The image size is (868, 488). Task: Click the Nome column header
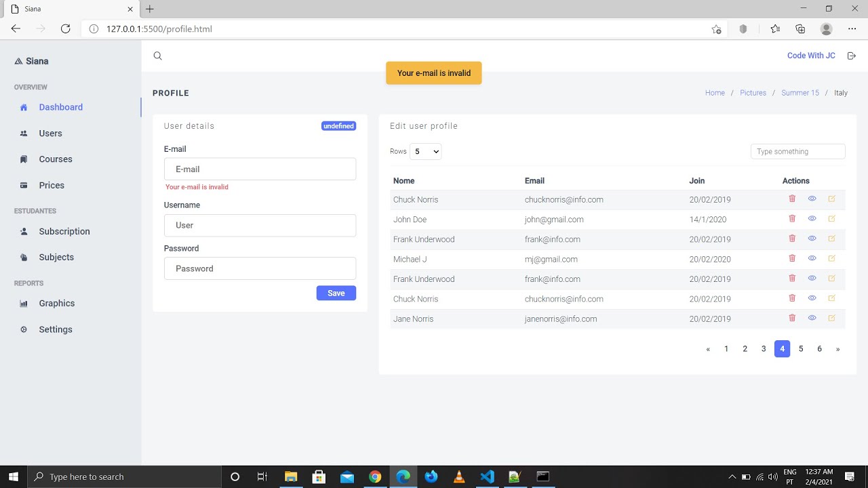(404, 181)
